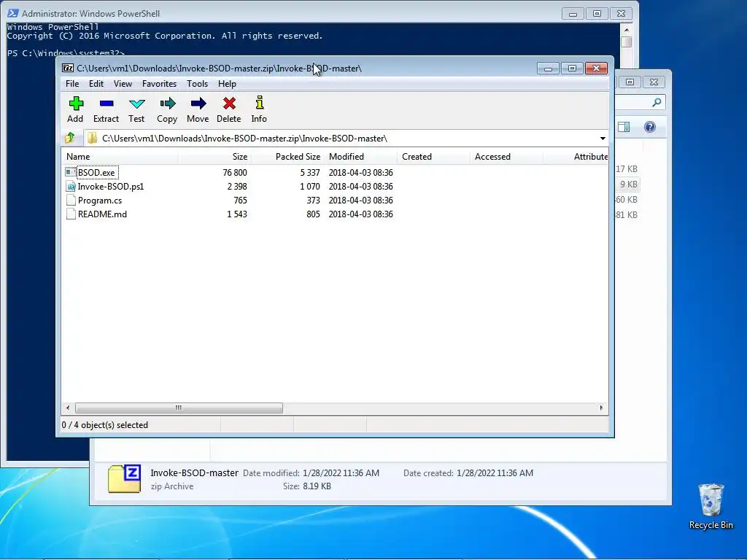Click 'Size: 8.19 KB' details pane text
Screen dimensions: 747x560
point(307,486)
